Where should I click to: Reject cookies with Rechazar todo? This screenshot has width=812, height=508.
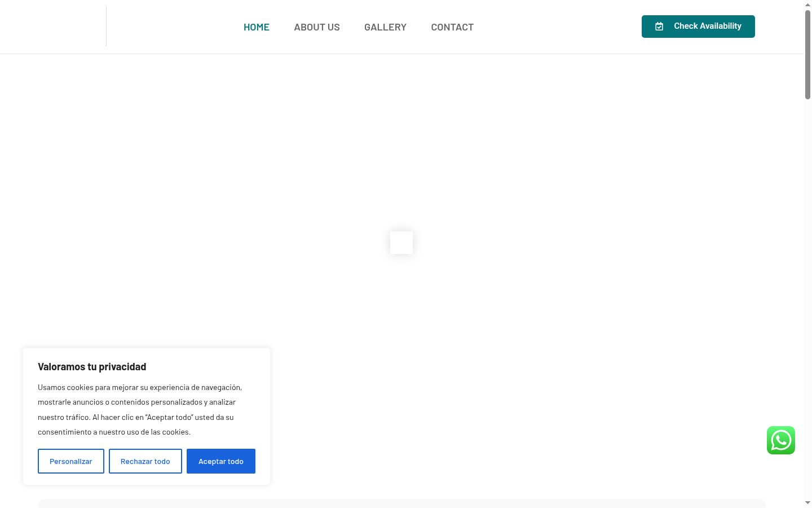click(x=145, y=461)
